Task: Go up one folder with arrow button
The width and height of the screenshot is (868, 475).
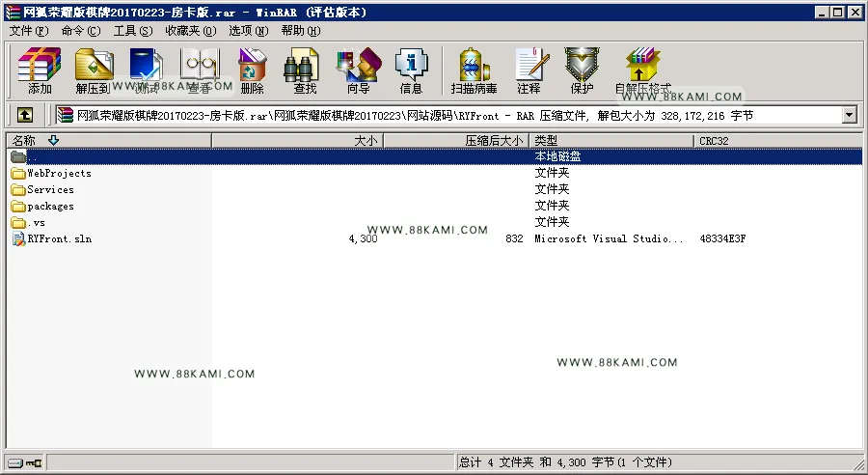Action: [24, 115]
